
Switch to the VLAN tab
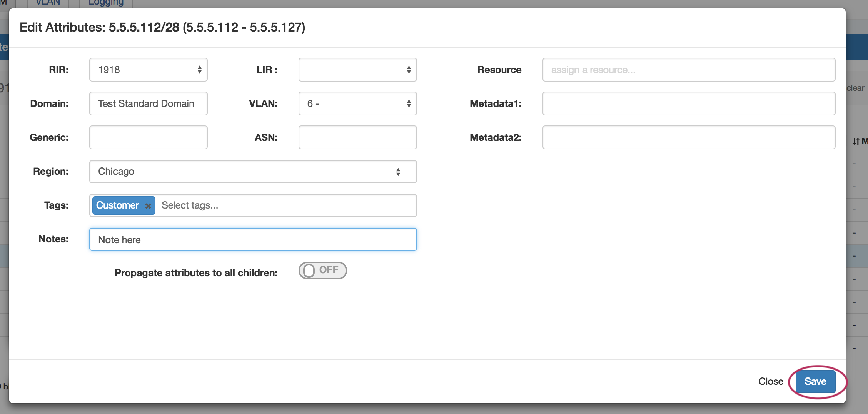(x=48, y=3)
